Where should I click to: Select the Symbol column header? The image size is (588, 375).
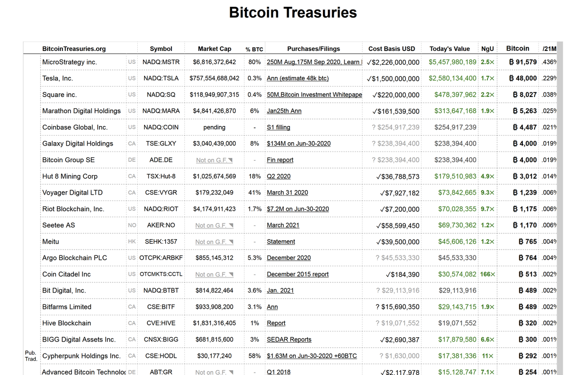tap(161, 49)
